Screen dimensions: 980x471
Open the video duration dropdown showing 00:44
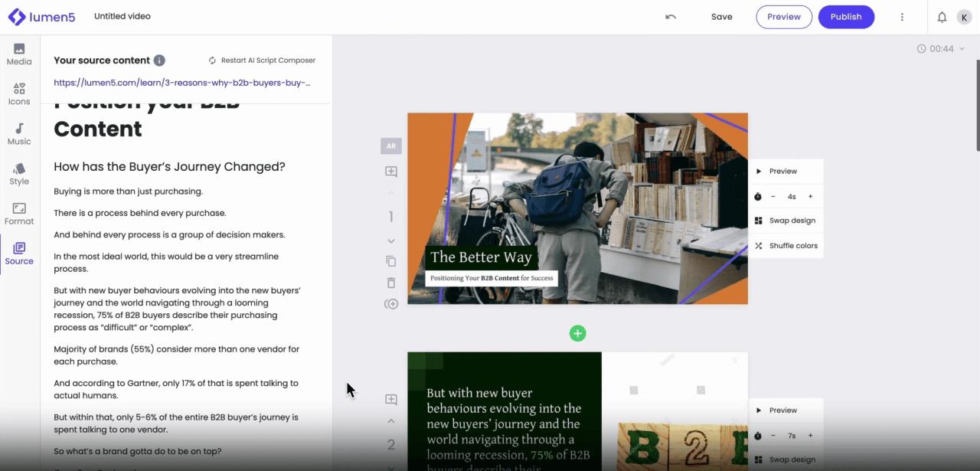[x=941, y=48]
